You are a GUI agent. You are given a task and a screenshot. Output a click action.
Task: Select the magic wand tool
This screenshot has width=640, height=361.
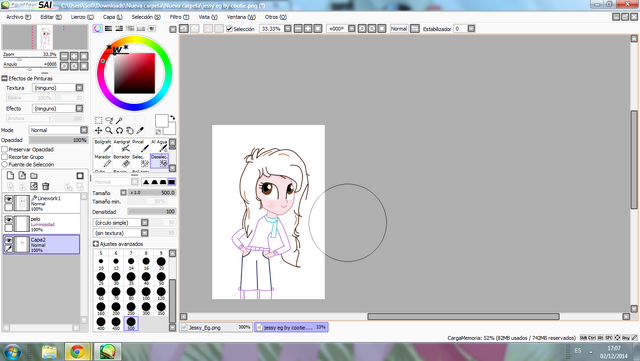point(119,120)
